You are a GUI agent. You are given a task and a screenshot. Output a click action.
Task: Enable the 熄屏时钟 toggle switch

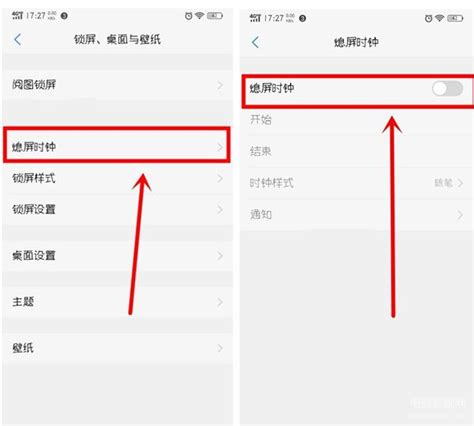point(447,89)
